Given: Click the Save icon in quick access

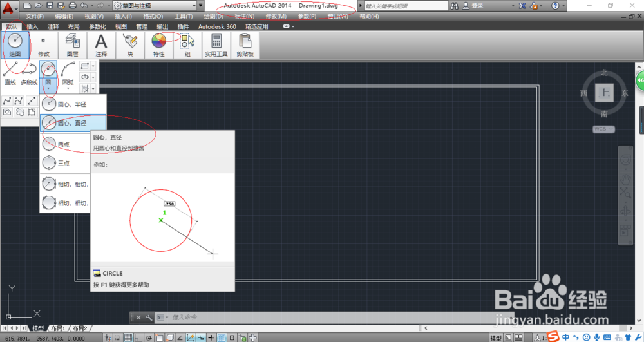Looking at the screenshot, I should pos(50,6).
